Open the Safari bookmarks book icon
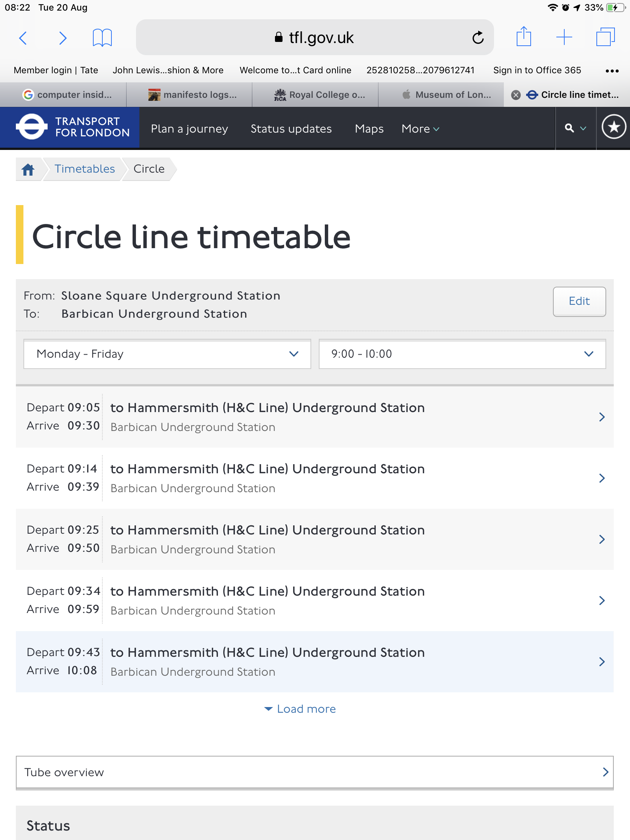This screenshot has width=630, height=840. (102, 38)
